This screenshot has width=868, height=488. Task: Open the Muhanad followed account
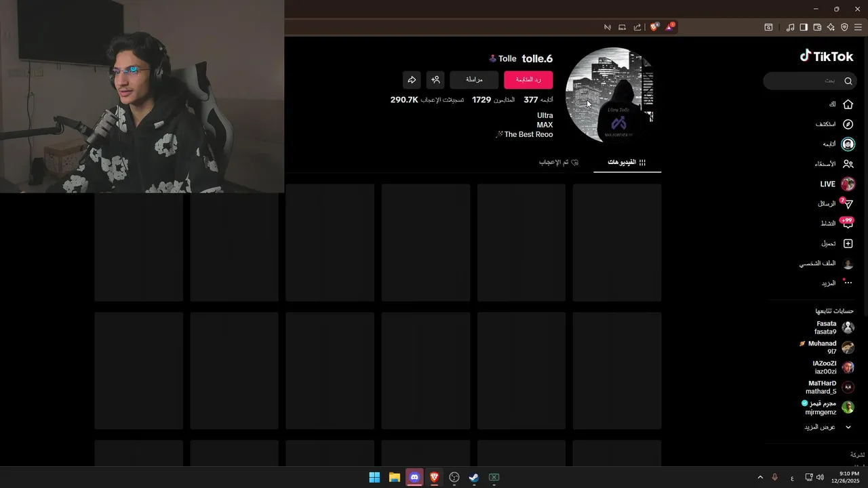click(x=826, y=348)
